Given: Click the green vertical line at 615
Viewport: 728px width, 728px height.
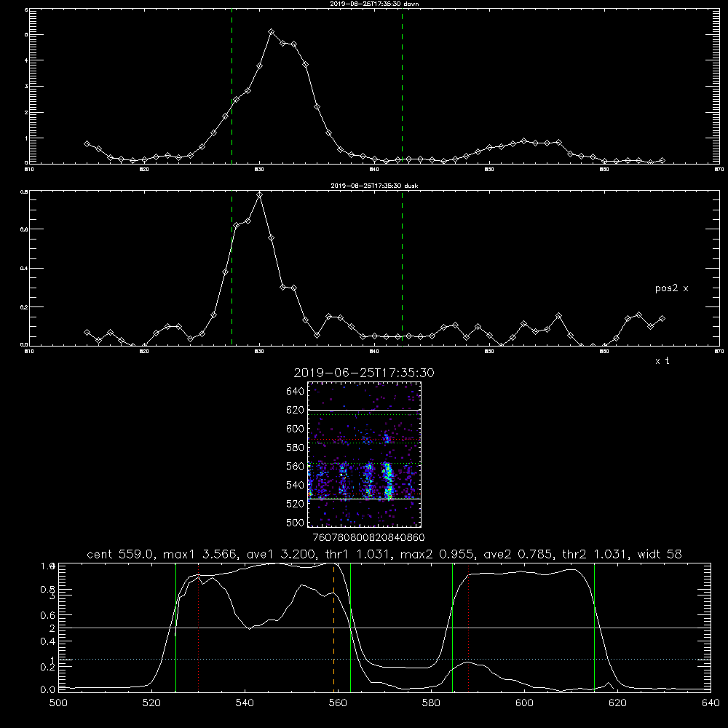Looking at the screenshot, I should 594,628.
